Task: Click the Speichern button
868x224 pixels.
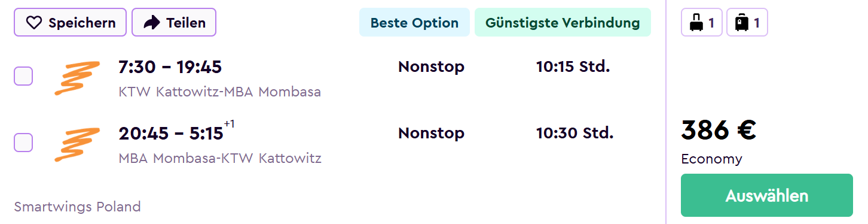Action: pos(70,23)
